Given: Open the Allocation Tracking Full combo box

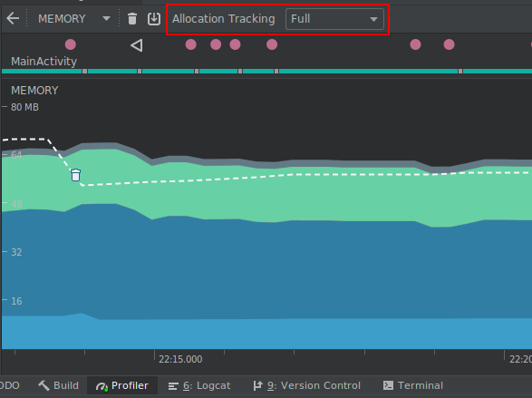Looking at the screenshot, I should point(334,19).
